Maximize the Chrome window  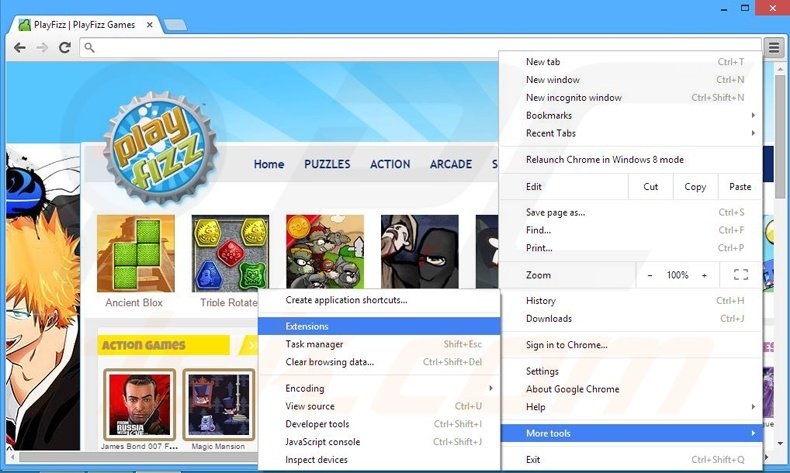pos(745,8)
